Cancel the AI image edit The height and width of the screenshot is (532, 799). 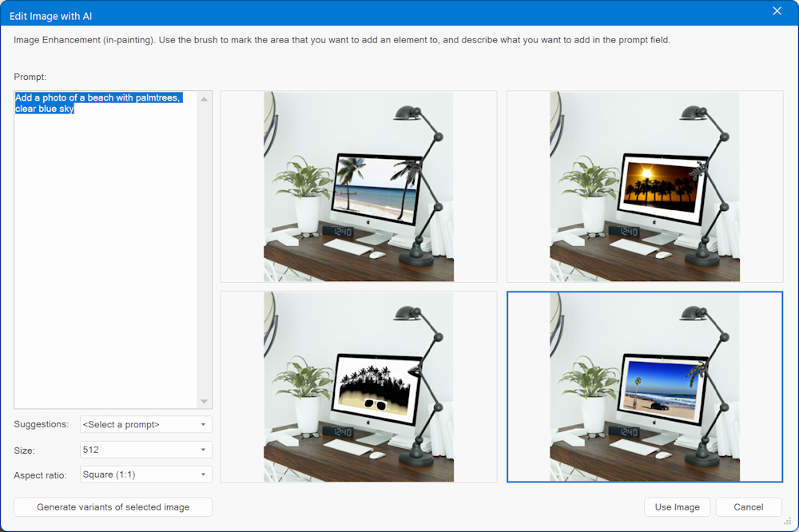[x=748, y=507]
